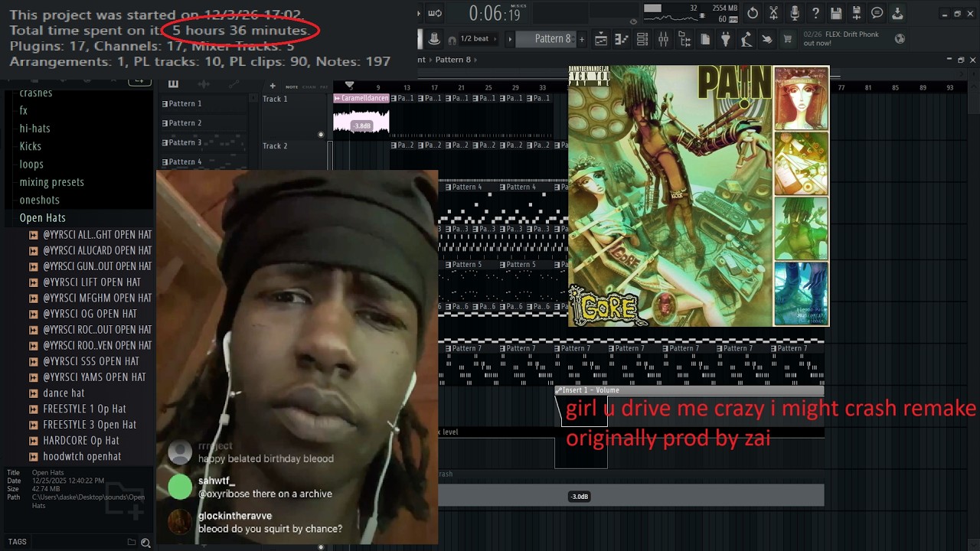Click the Insert 1 - Volume automation clip title
Screen dimensions: 980x551
click(591, 390)
